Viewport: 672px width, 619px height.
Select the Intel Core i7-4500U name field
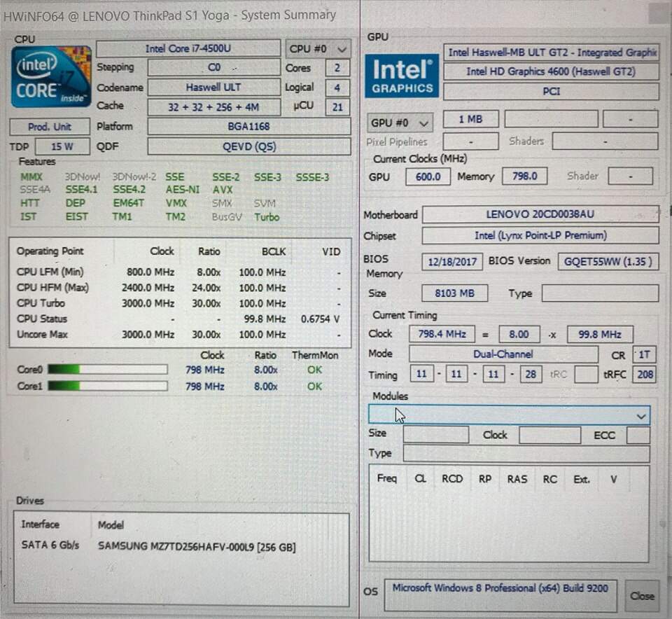[x=188, y=48]
